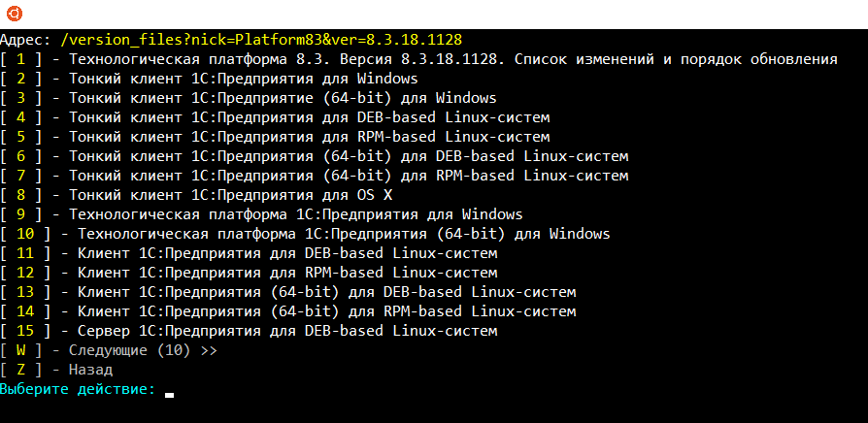Select item 15 server for DEB-based Linux

tap(249, 331)
